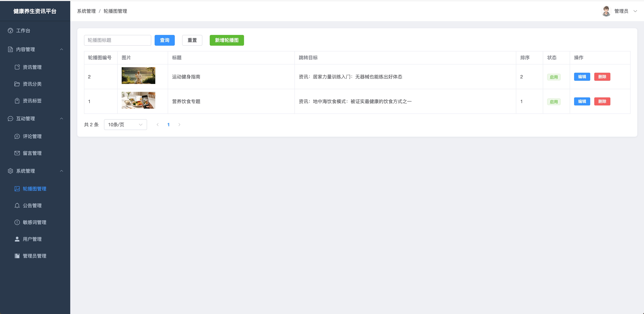The height and width of the screenshot is (314, 644).
Task: Click 启用 status tag for 营养饮食专题
Action: pos(554,102)
